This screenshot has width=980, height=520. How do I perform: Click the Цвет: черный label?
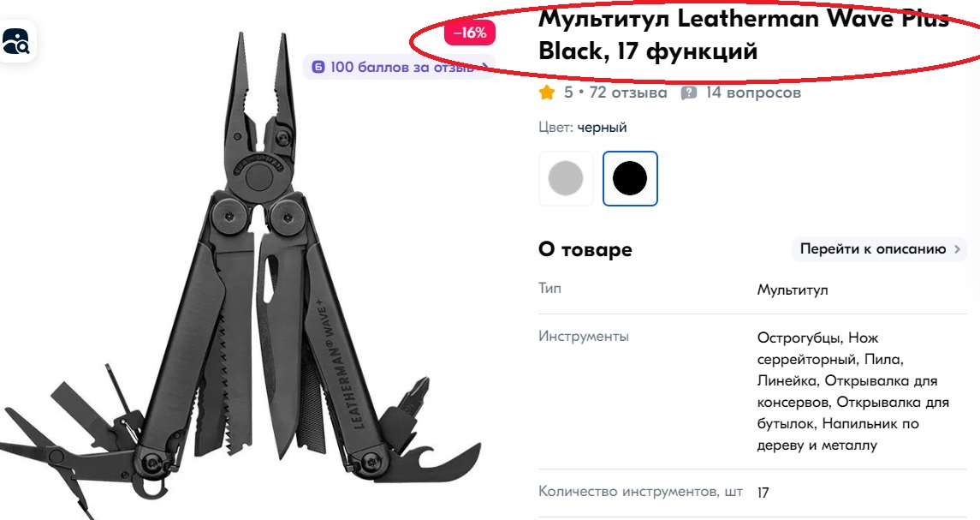click(x=583, y=127)
